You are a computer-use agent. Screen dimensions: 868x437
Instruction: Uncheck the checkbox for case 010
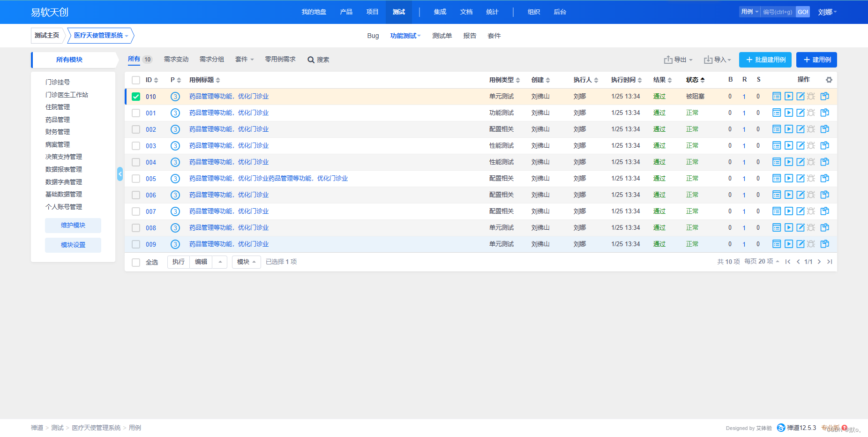tap(136, 97)
